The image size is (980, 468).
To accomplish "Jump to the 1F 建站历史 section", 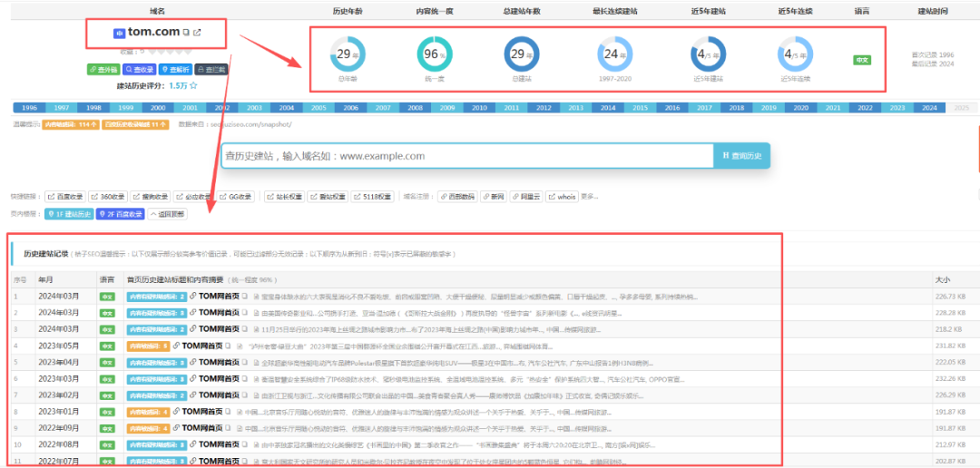I will point(69,214).
